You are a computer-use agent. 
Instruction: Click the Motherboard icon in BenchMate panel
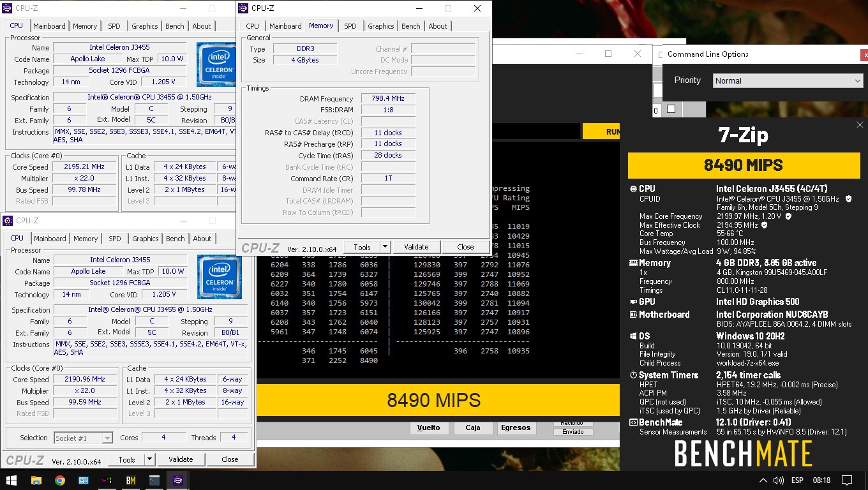click(633, 315)
